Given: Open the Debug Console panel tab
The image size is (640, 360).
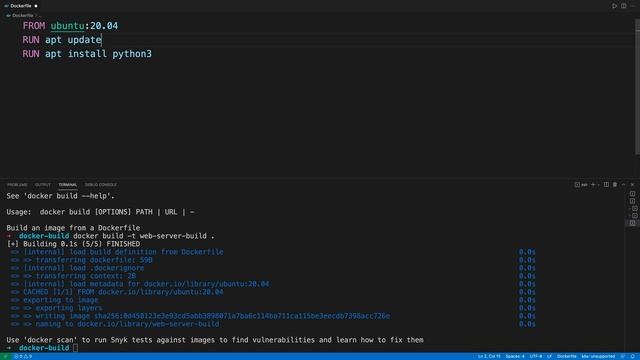Looking at the screenshot, I should pyautogui.click(x=101, y=185).
